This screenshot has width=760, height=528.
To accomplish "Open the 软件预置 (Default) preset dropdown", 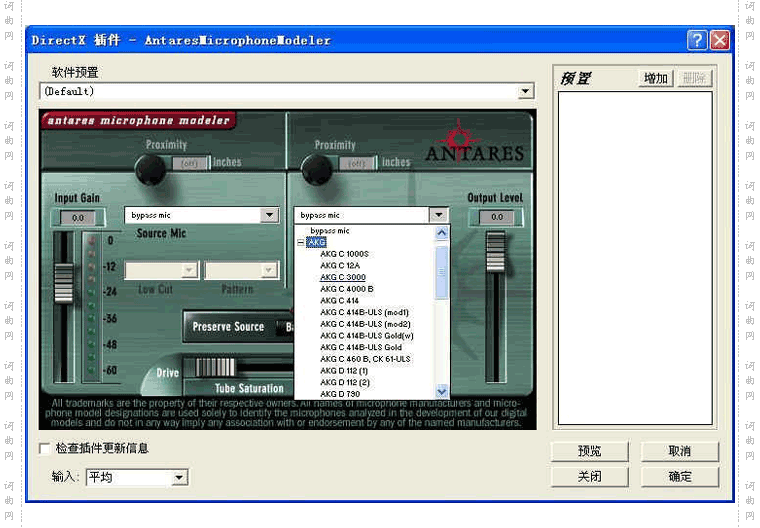I will pyautogui.click(x=525, y=91).
